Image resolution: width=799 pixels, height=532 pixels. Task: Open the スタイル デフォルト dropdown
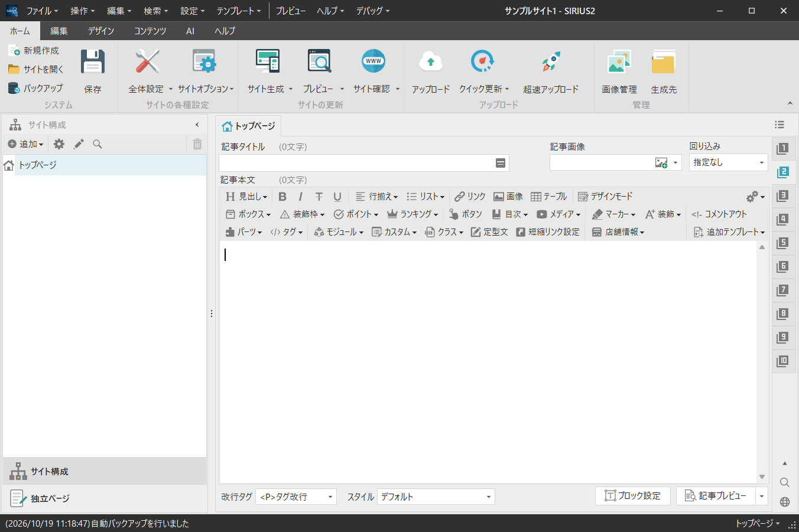point(436,497)
